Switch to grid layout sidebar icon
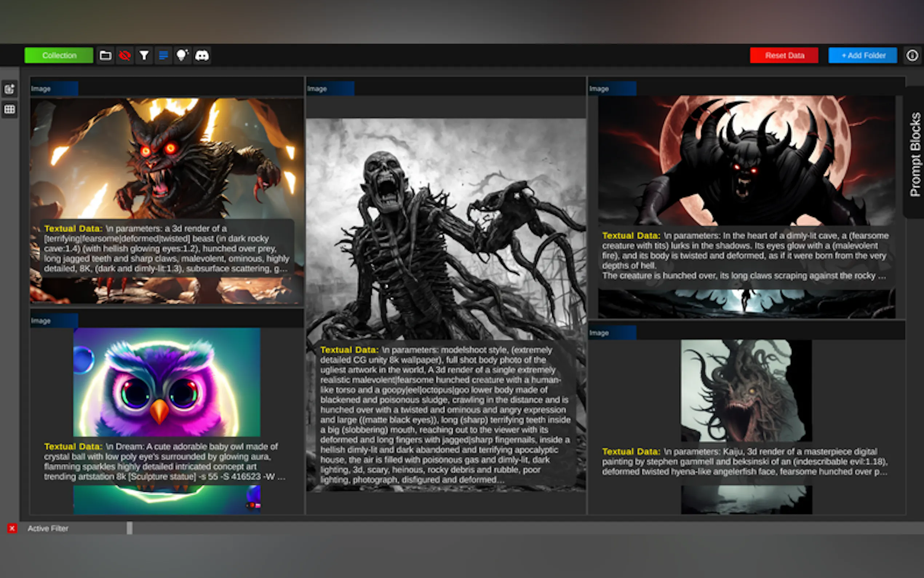This screenshot has width=924, height=578. click(9, 110)
